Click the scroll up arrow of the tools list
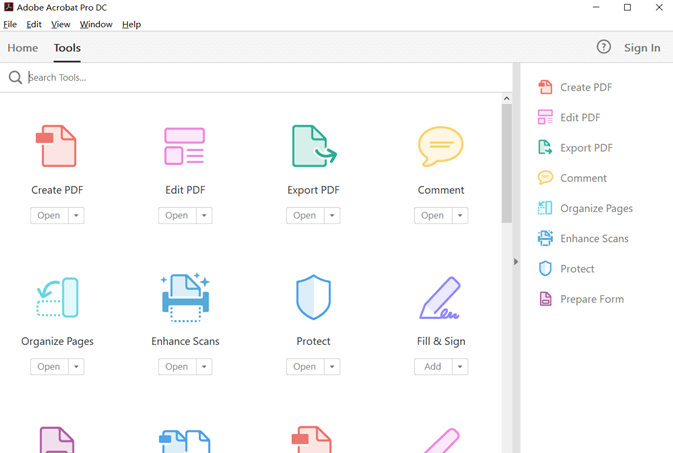This screenshot has width=673, height=453. (506, 98)
